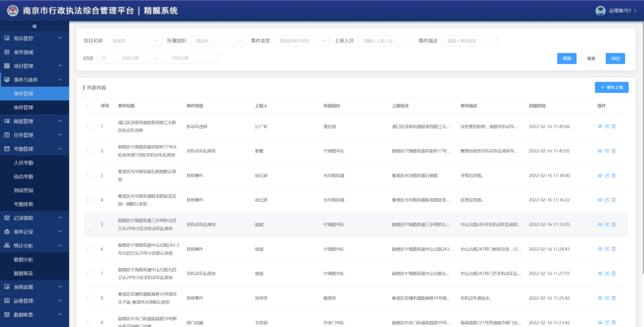Click the edit icon for row 6

[x=606, y=249]
